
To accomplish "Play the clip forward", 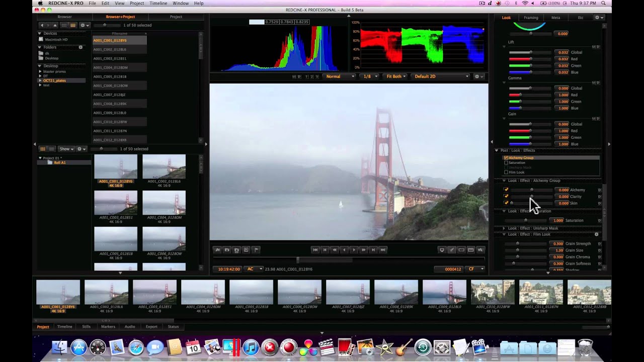I will (354, 250).
